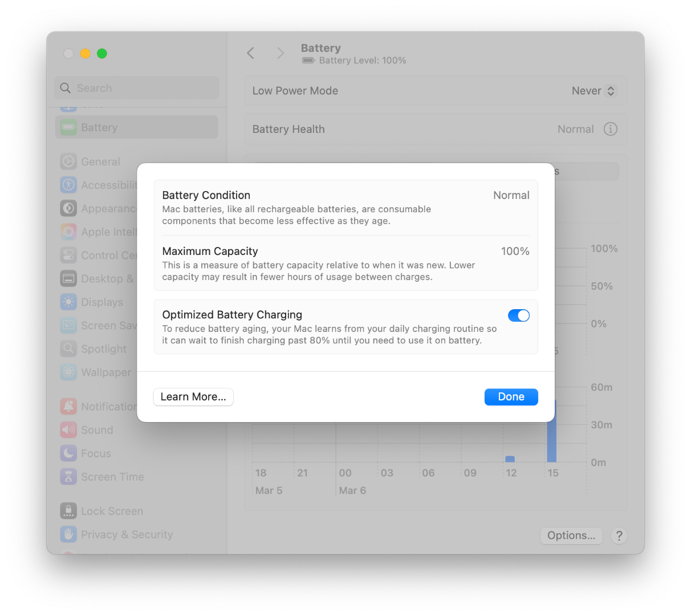The height and width of the screenshot is (616, 691).
Task: Select Battery in the sidebar
Action: coord(137,127)
